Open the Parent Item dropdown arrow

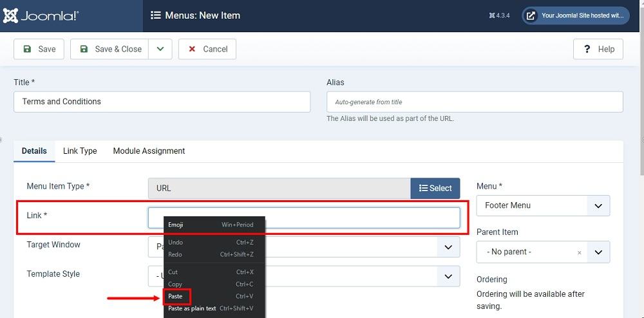598,252
